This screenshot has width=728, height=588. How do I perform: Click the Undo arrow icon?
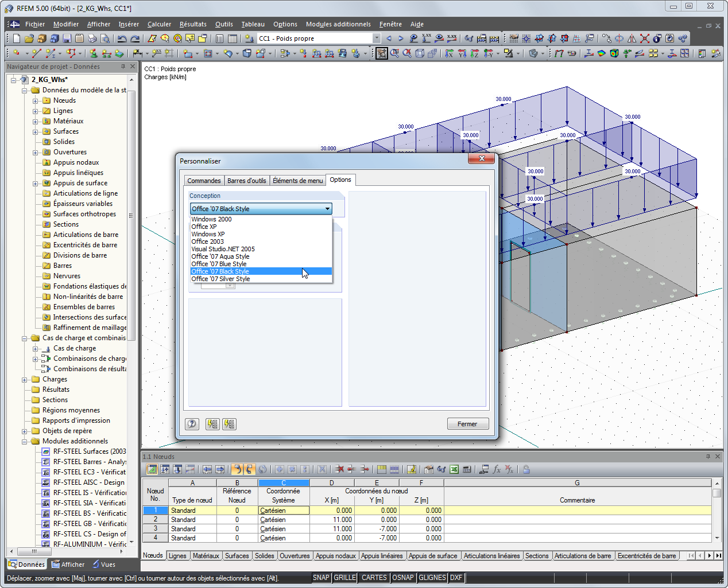point(122,38)
